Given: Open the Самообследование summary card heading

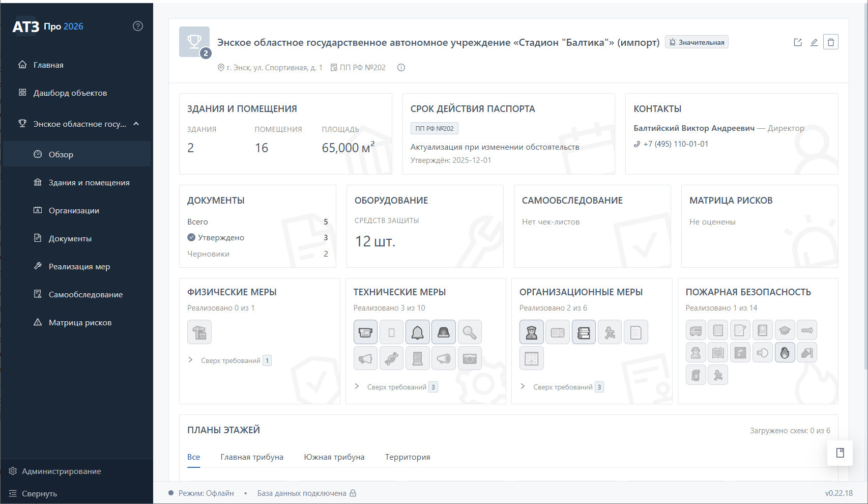Looking at the screenshot, I should 572,200.
